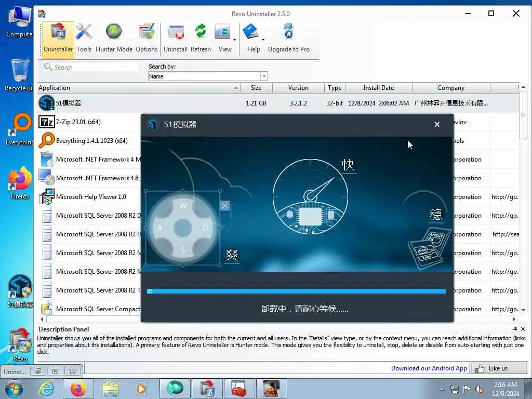Sort by the Type column header
Image resolution: width=532 pixels, height=399 pixels.
(335, 88)
